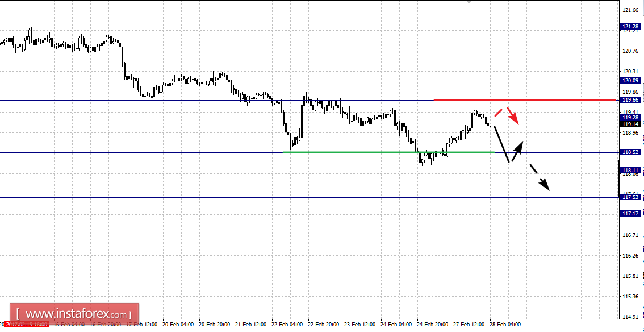Click the 117.17 level price tag
The width and height of the screenshot is (644, 332).
(630, 214)
